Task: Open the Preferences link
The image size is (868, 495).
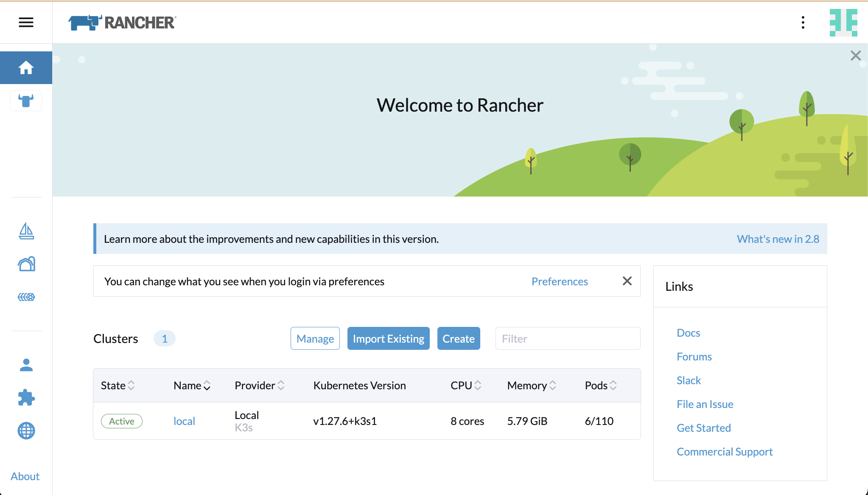Action: (560, 281)
